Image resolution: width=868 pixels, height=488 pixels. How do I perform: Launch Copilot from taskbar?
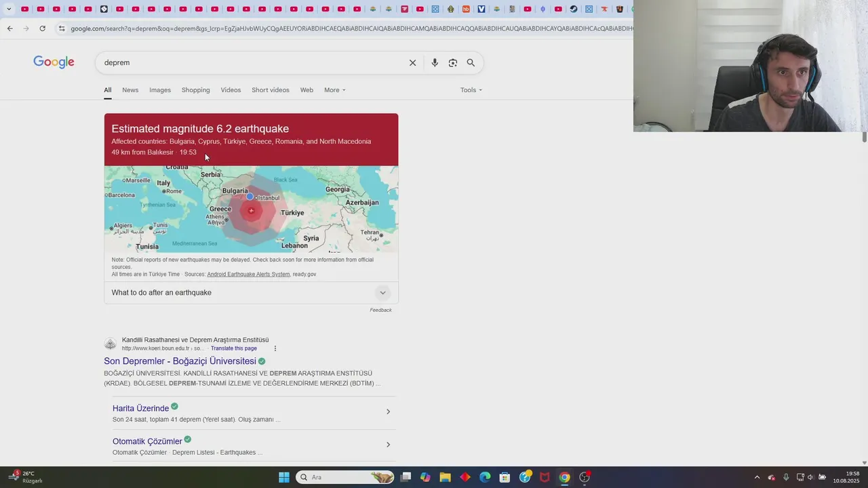[425, 477]
